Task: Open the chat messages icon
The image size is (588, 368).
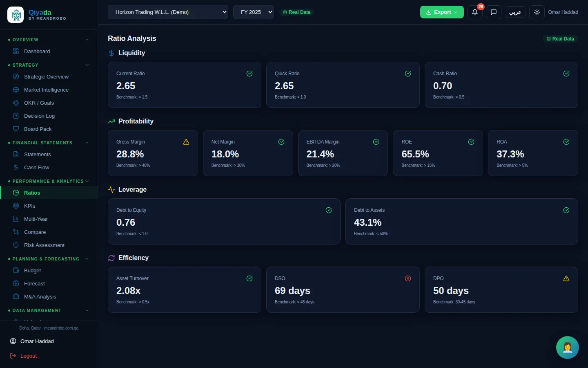Action: tap(493, 12)
